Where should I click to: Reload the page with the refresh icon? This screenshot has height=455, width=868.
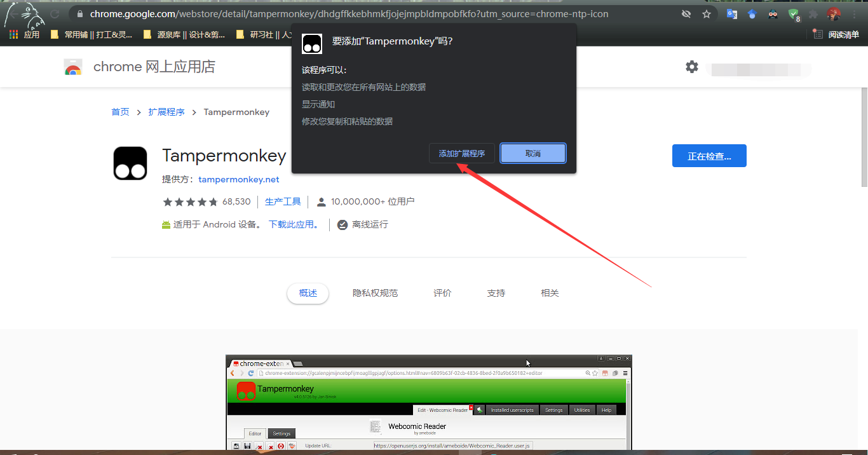[55, 13]
